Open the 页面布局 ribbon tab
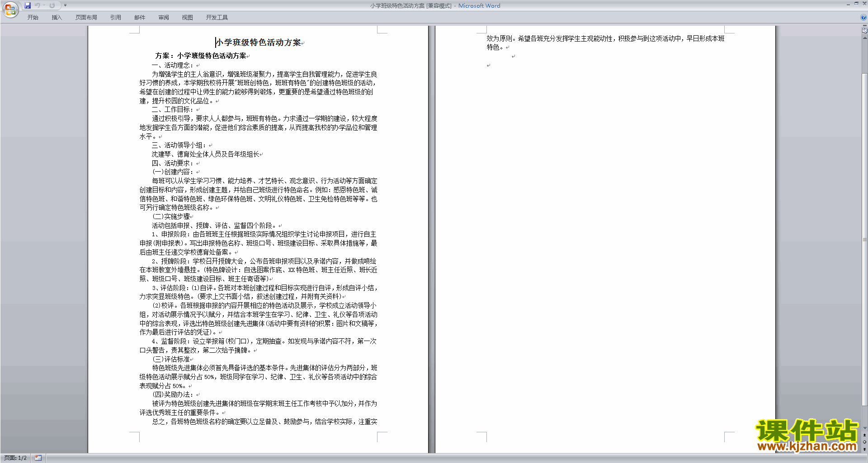 pyautogui.click(x=86, y=18)
